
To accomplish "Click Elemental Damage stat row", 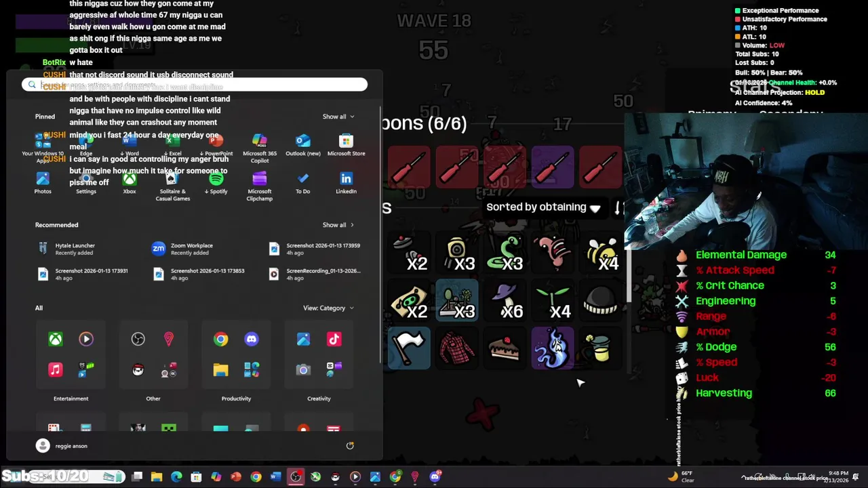I will 757,255.
